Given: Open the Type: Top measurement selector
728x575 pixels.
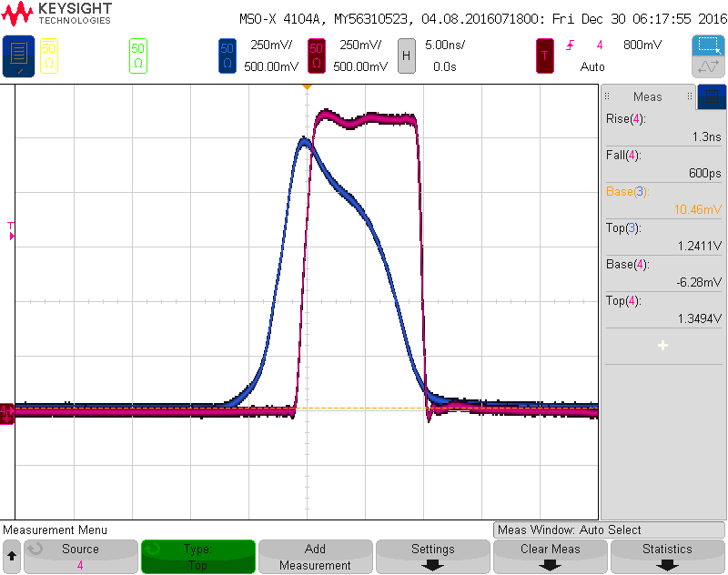Looking at the screenshot, I should [x=198, y=556].
